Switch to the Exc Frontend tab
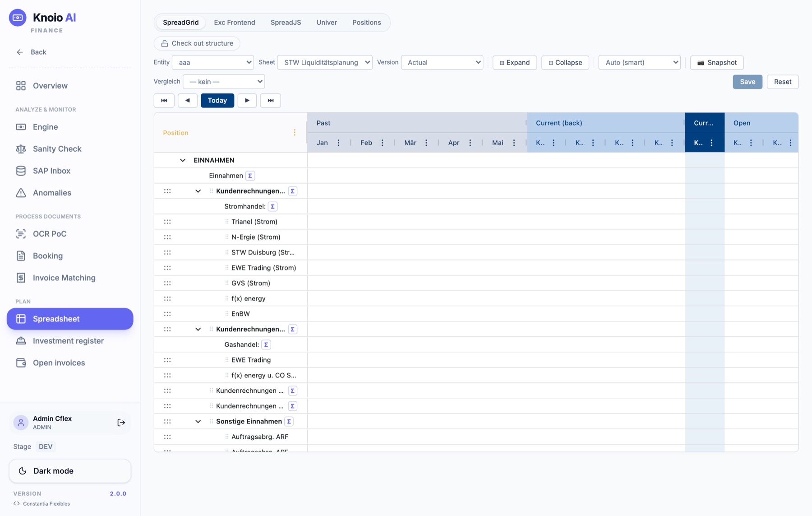 click(x=235, y=23)
